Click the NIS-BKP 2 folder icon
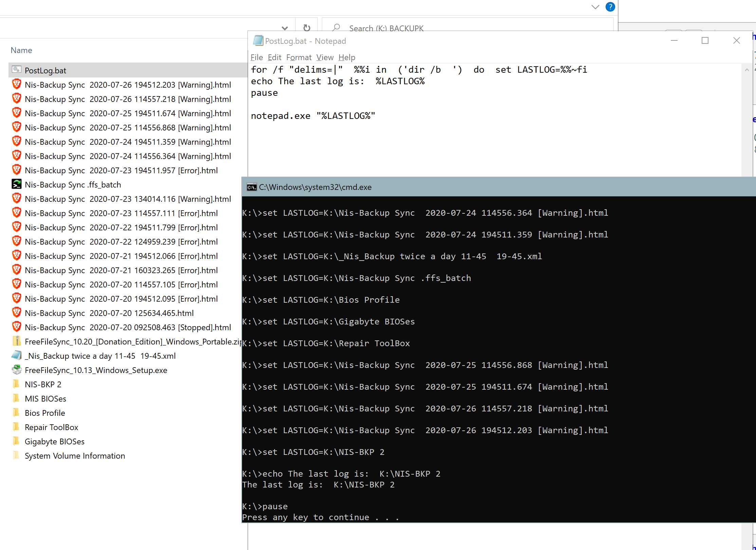The image size is (756, 550). [x=16, y=384]
